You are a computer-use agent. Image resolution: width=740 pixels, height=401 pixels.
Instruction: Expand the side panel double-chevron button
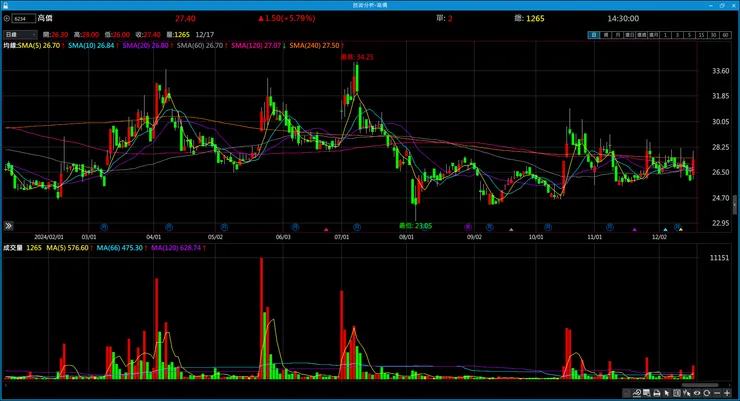pos(8,226)
